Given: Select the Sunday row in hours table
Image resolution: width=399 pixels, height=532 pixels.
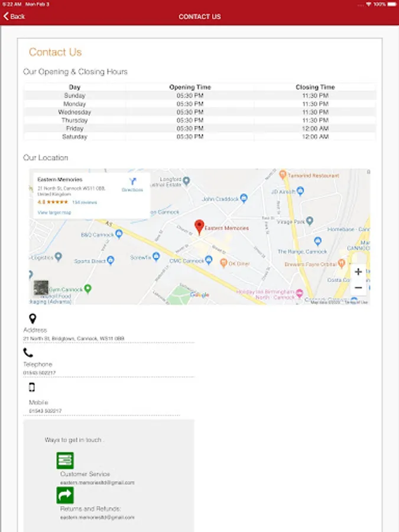Looking at the screenshot, I should coord(200,96).
